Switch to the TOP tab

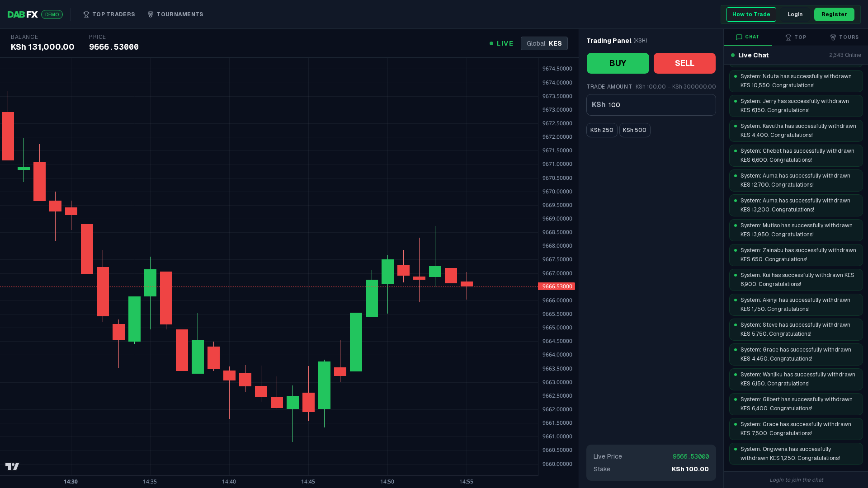(796, 38)
